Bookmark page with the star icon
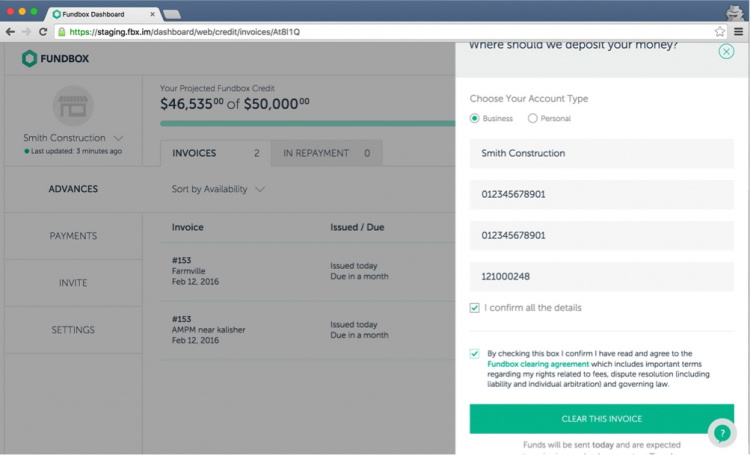The height and width of the screenshot is (455, 750). pyautogui.click(x=720, y=32)
